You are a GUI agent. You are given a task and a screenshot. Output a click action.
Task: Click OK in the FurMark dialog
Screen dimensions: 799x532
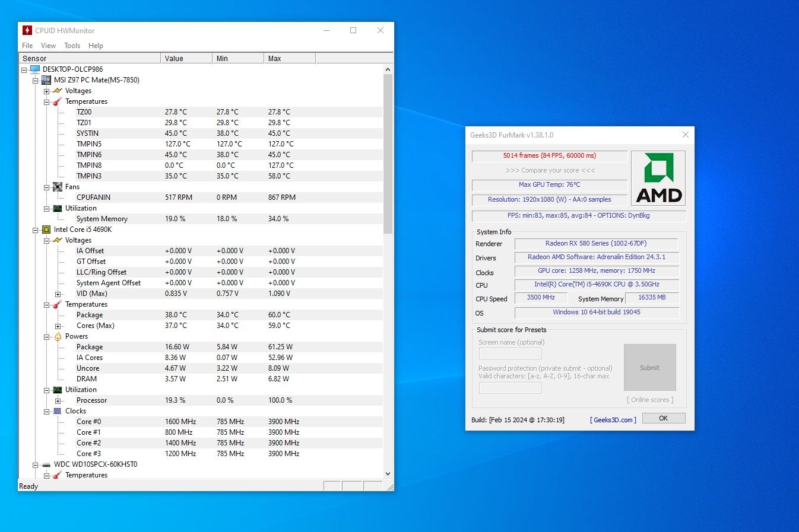click(x=663, y=418)
